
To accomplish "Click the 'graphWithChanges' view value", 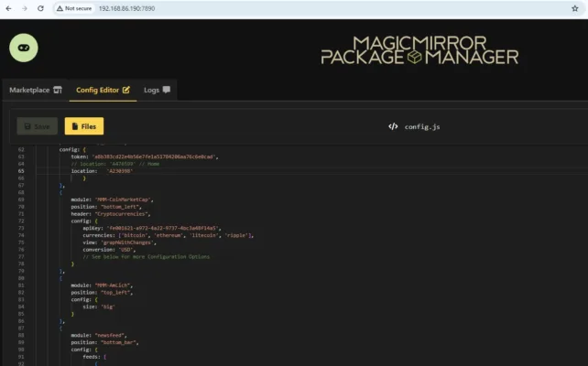I will pyautogui.click(x=127, y=242).
